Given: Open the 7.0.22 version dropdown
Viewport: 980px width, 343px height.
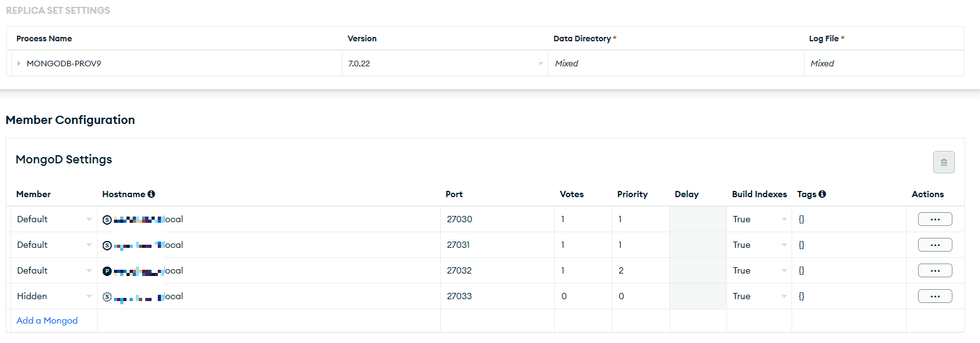Looking at the screenshot, I should (445, 63).
